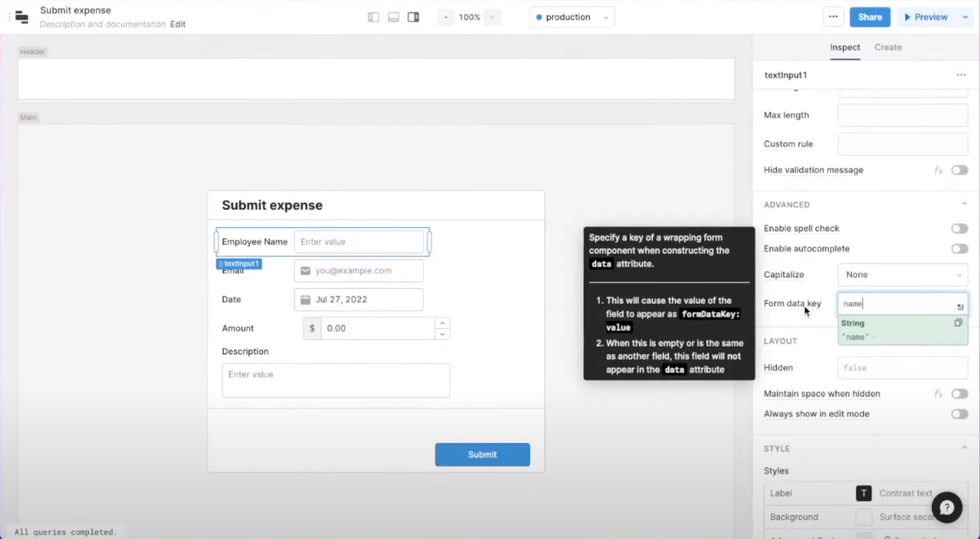Switch to the Create tab
980x539 pixels.
pyautogui.click(x=888, y=47)
